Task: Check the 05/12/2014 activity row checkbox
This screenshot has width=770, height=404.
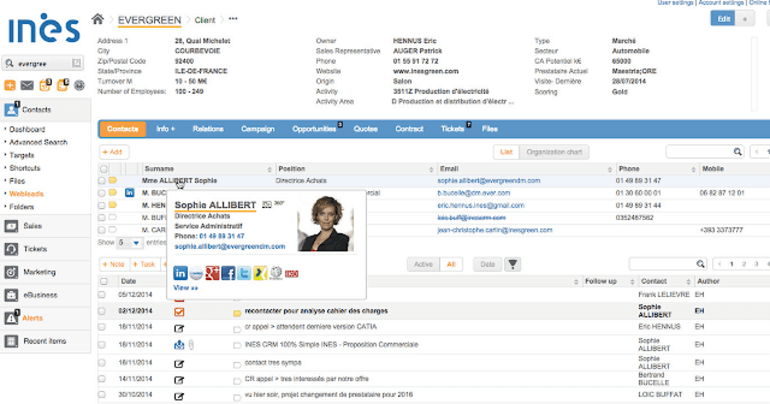Action: 102,295
